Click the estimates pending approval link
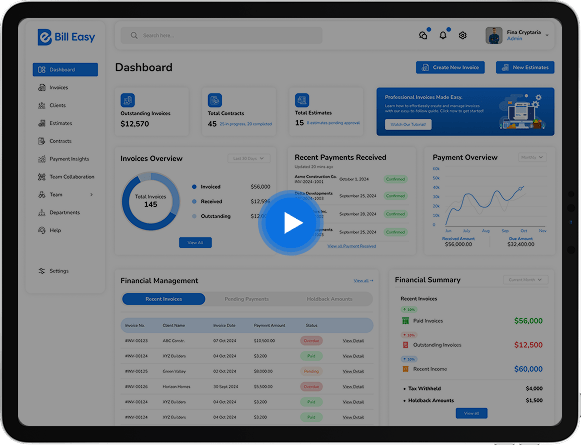 click(333, 123)
